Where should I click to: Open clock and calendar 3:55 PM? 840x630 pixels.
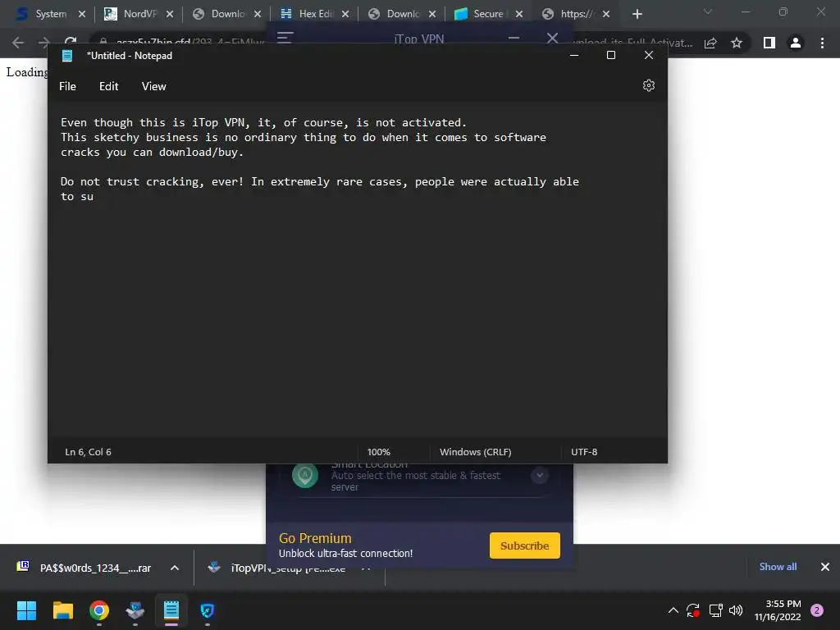(778, 610)
